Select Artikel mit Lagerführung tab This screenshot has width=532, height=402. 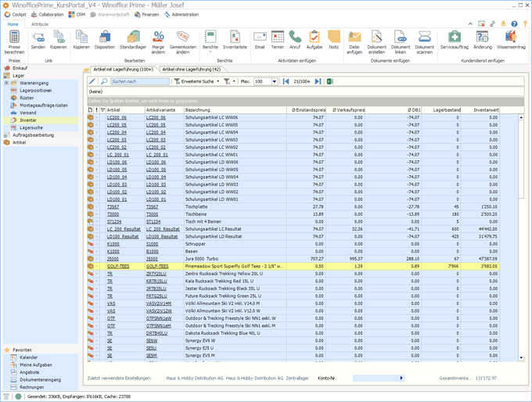[x=123, y=69]
